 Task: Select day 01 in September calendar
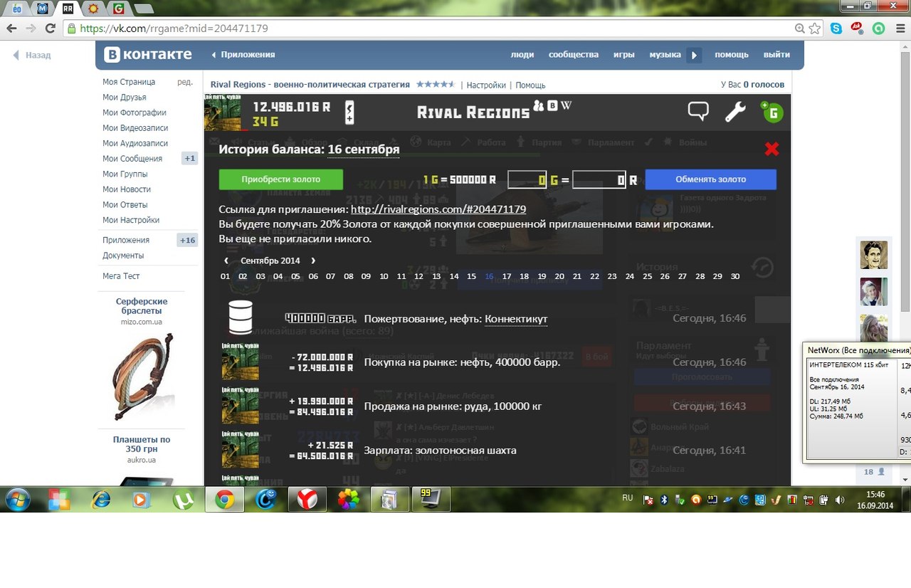[225, 276]
